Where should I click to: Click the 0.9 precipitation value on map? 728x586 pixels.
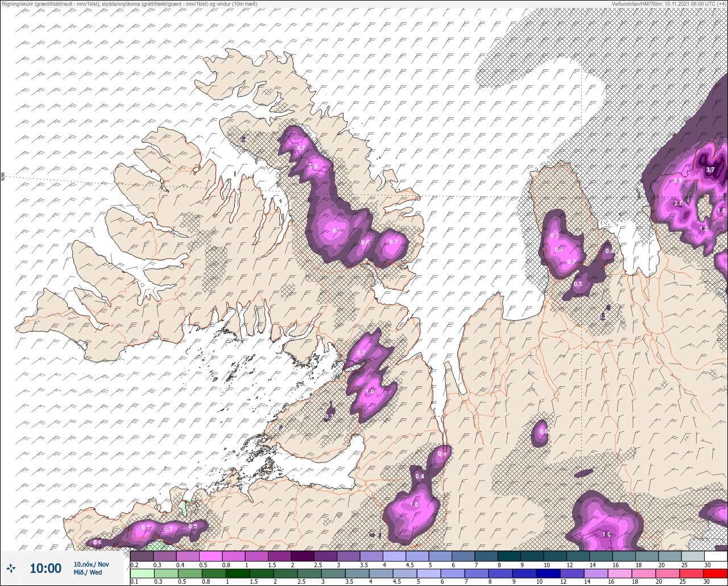pos(678,181)
